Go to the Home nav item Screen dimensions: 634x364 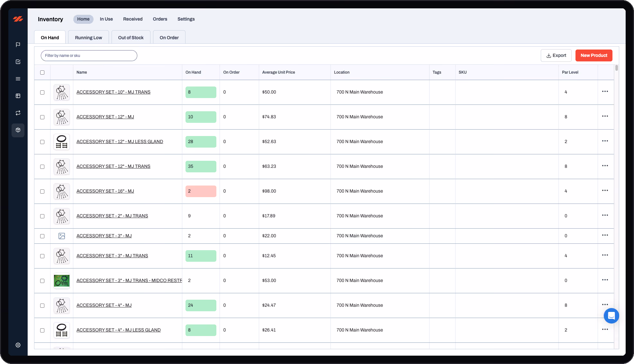[x=83, y=19]
